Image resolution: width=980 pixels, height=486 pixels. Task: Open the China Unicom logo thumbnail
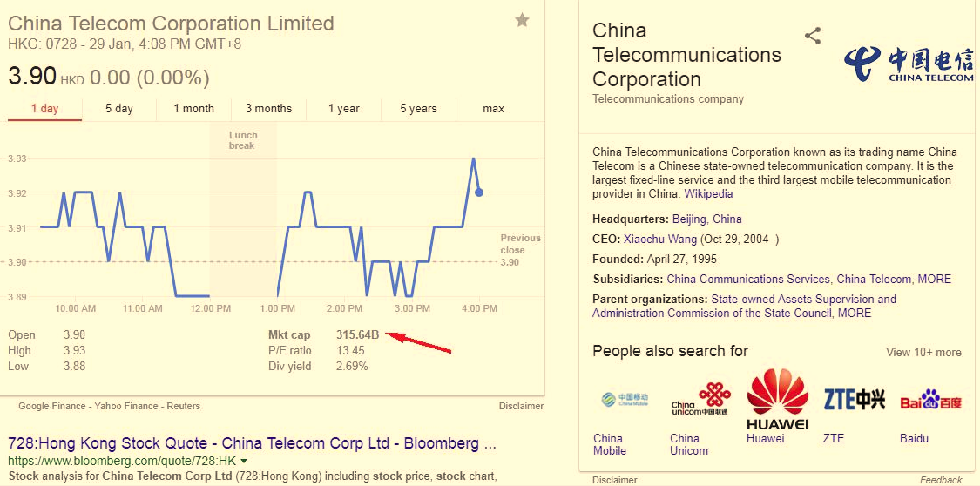(700, 400)
